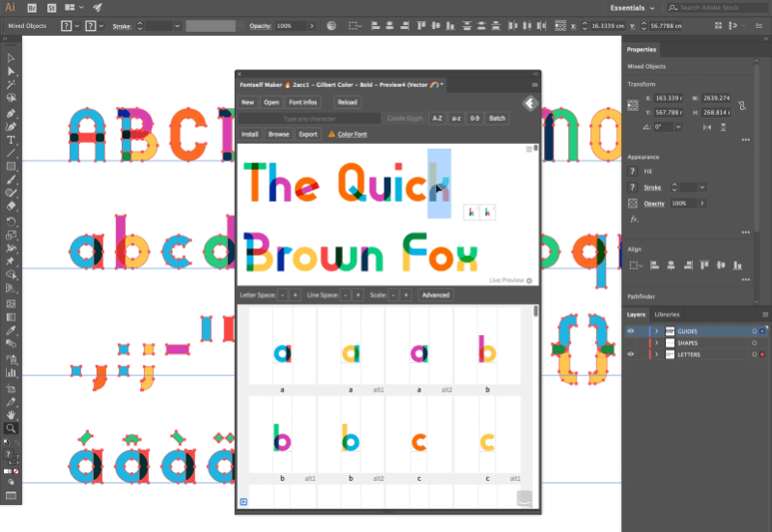The width and height of the screenshot is (772, 532).
Task: Open Adobe Bridge via Br icon
Action: [x=32, y=8]
